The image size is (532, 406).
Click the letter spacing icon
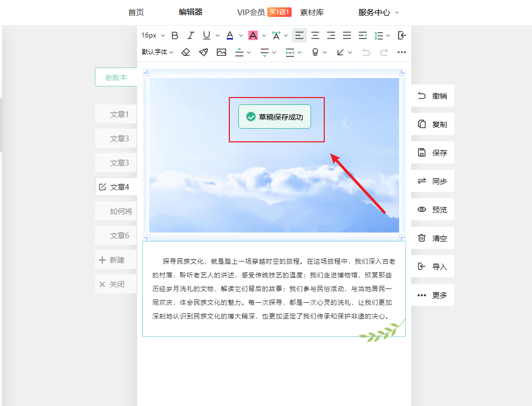276,35
